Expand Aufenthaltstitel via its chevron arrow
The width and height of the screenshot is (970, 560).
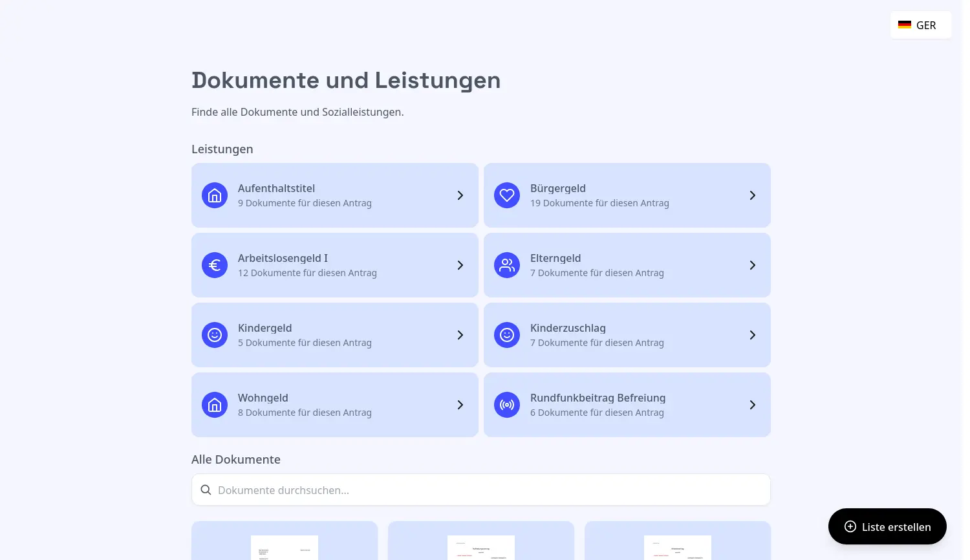coord(460,195)
